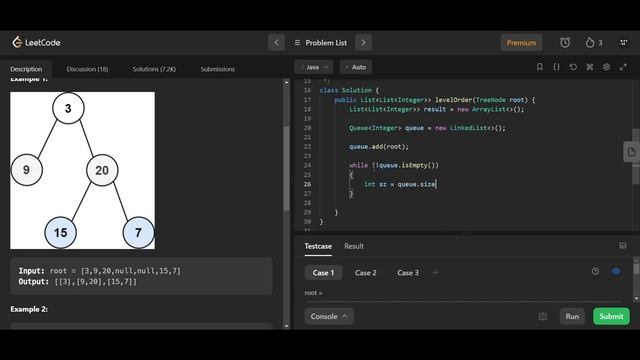Select Case 2 testcase
Viewport: 640px width, 360px height.
point(366,273)
